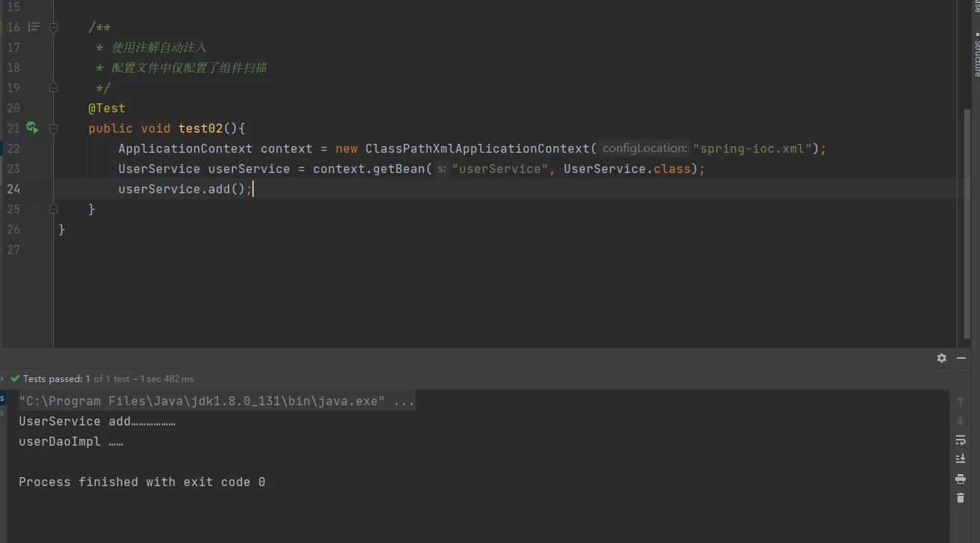Open Run panel settings gear
The image size is (980, 543).
[x=942, y=358]
